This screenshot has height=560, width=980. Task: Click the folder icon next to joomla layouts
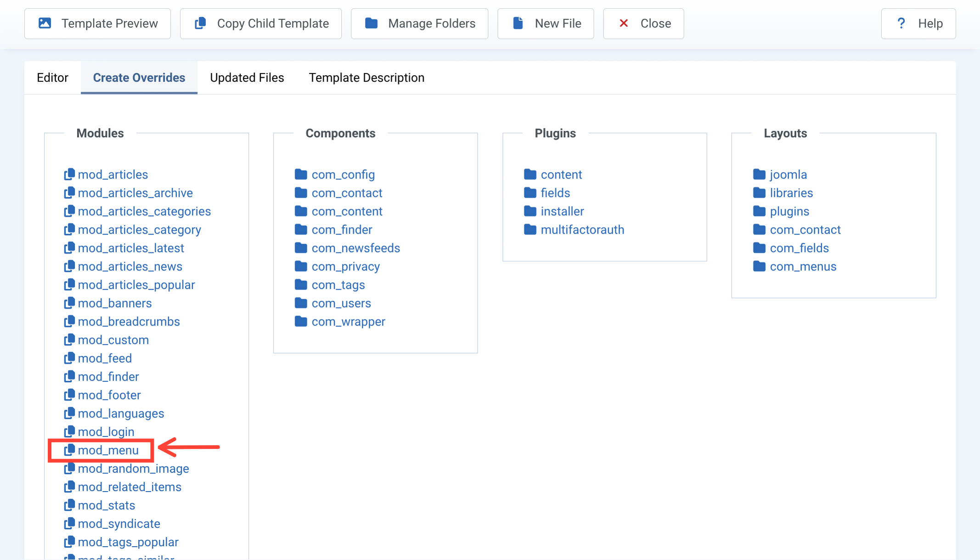[759, 174]
